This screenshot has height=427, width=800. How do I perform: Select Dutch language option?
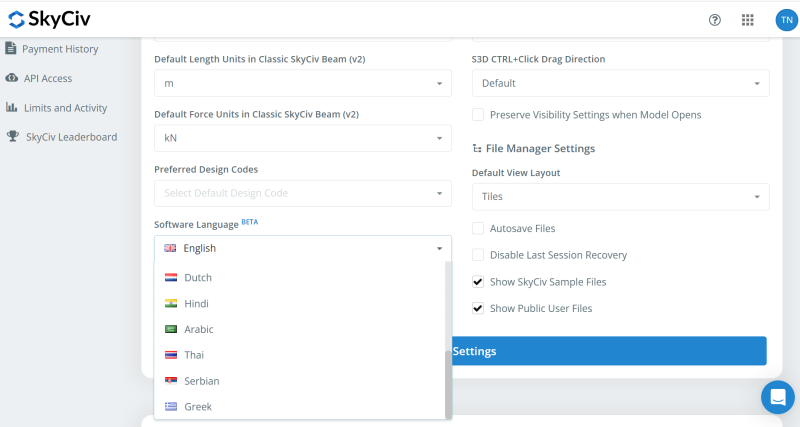299,278
